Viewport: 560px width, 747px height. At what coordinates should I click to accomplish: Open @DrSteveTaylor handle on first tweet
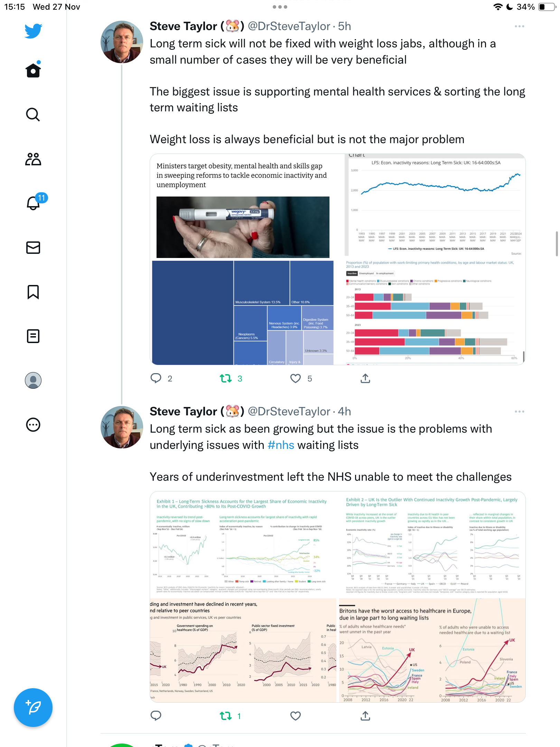click(x=289, y=26)
